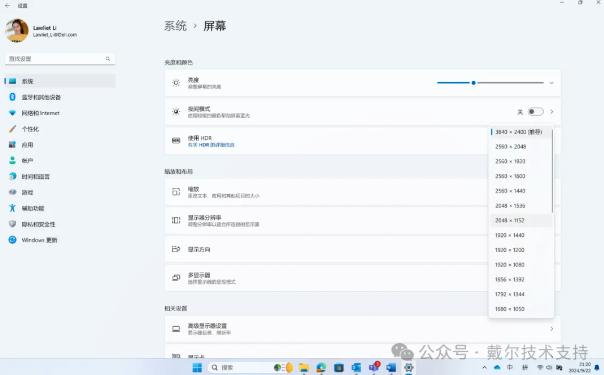
Task: Click the back arrow in the title bar
Action: (x=7, y=5)
